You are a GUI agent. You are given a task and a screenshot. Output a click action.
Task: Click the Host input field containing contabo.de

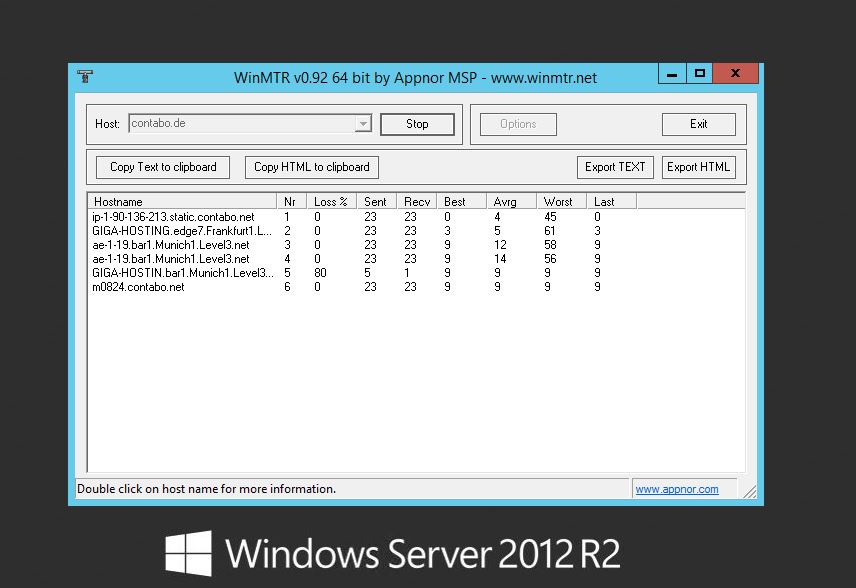pos(240,124)
